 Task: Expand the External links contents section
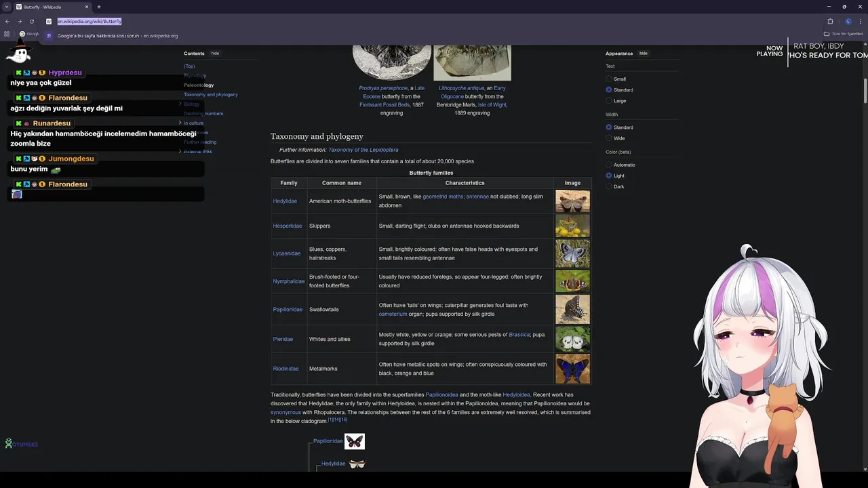point(180,151)
